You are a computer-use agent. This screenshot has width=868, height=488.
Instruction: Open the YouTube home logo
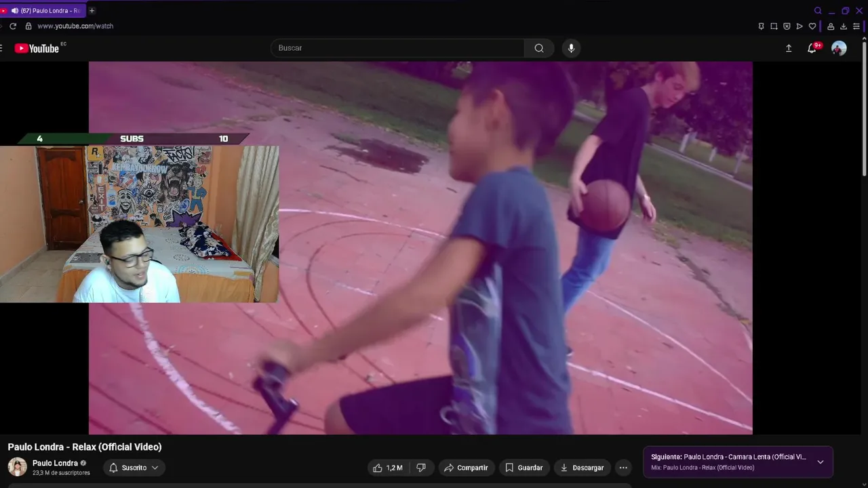pyautogui.click(x=37, y=48)
